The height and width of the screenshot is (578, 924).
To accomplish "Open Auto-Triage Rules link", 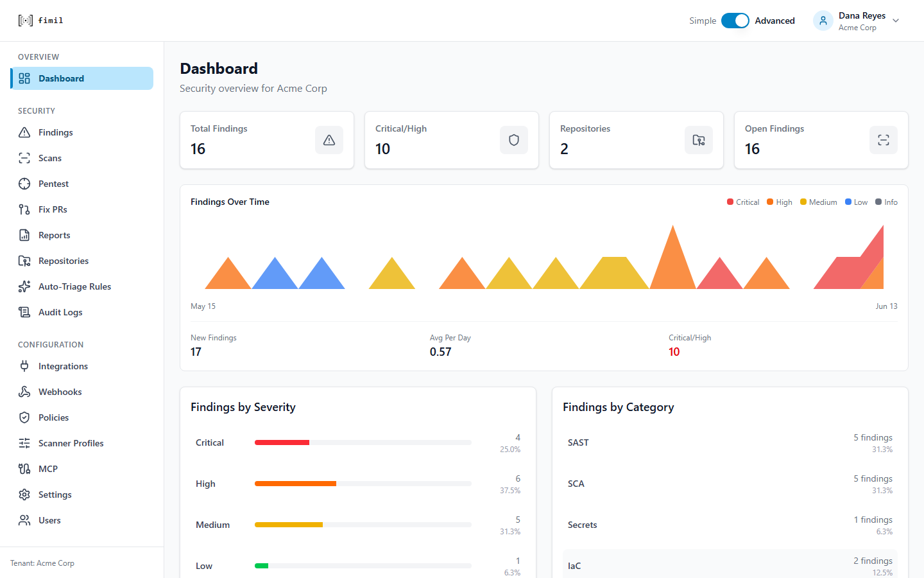I will click(x=82, y=286).
